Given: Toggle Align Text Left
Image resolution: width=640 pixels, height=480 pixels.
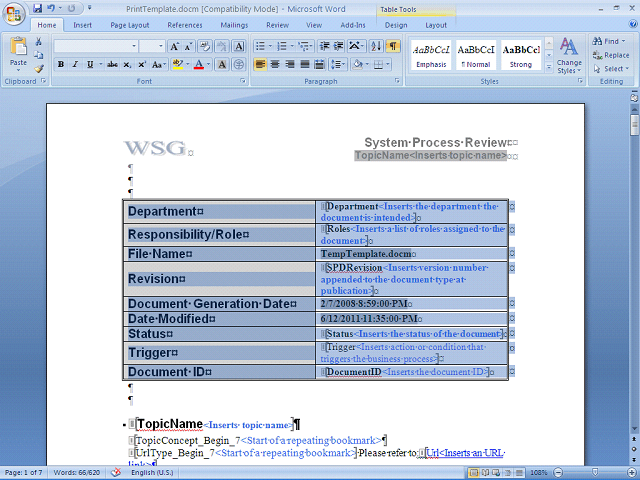Looking at the screenshot, I should (260, 64).
